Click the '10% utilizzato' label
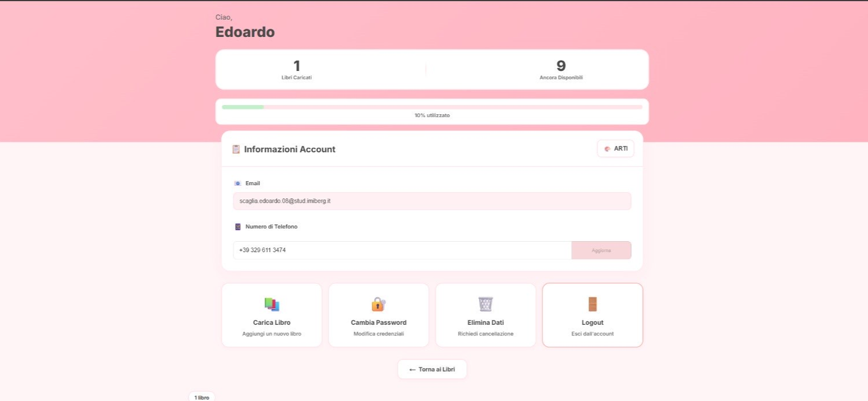This screenshot has width=868, height=401. point(432,115)
